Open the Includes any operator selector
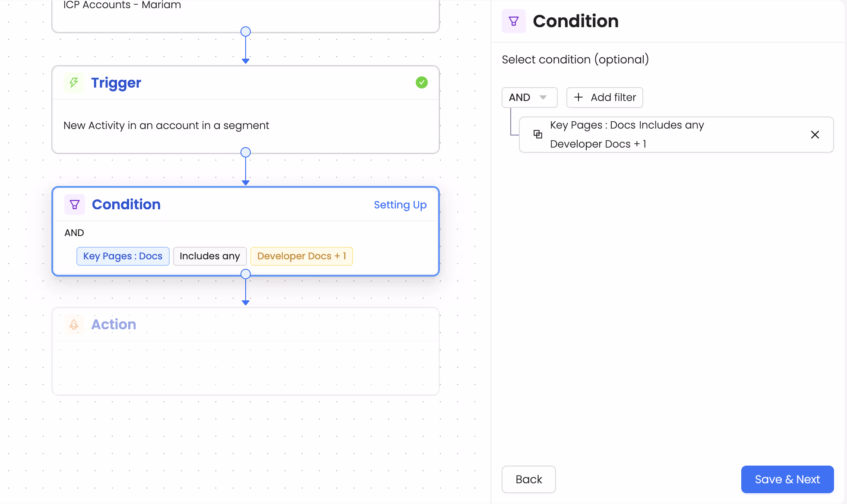 [210, 256]
